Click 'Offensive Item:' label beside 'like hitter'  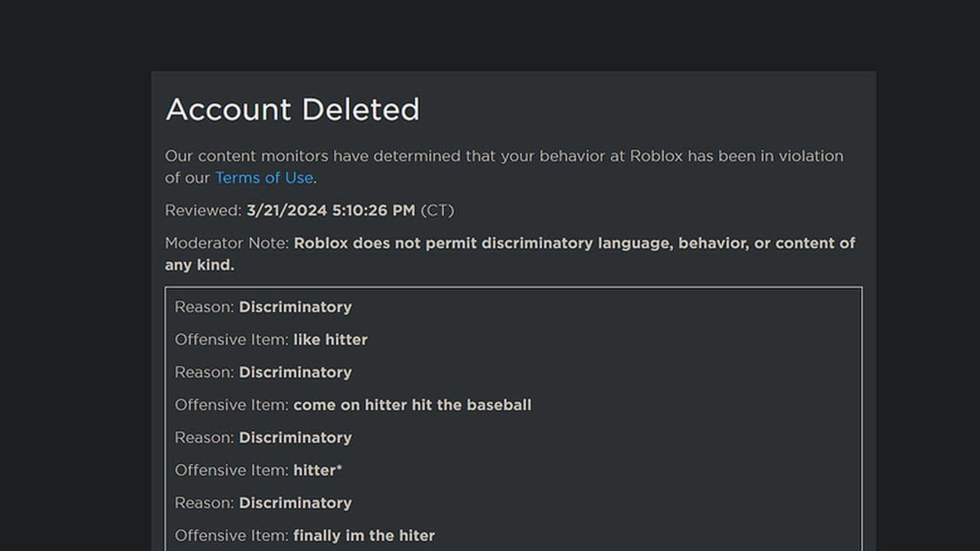231,340
